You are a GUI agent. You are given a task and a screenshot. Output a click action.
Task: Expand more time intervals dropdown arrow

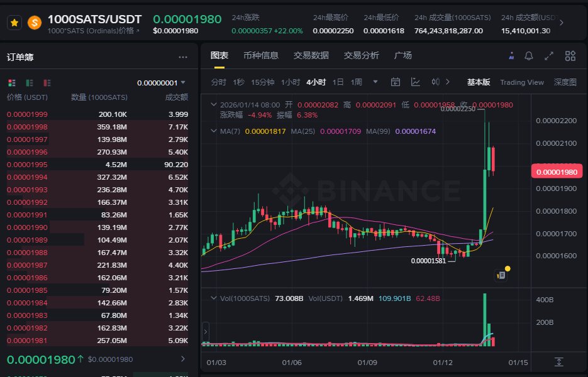[x=375, y=82]
